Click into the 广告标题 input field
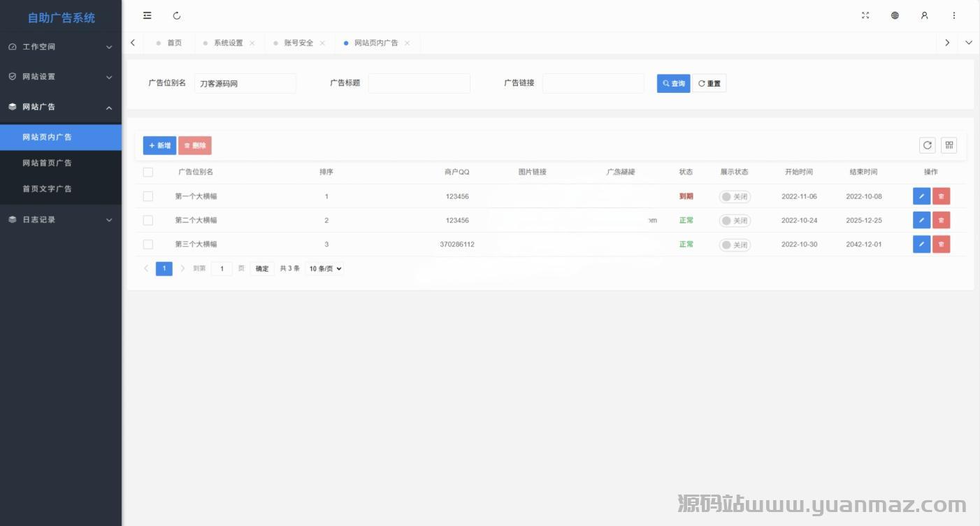 pyautogui.click(x=419, y=84)
